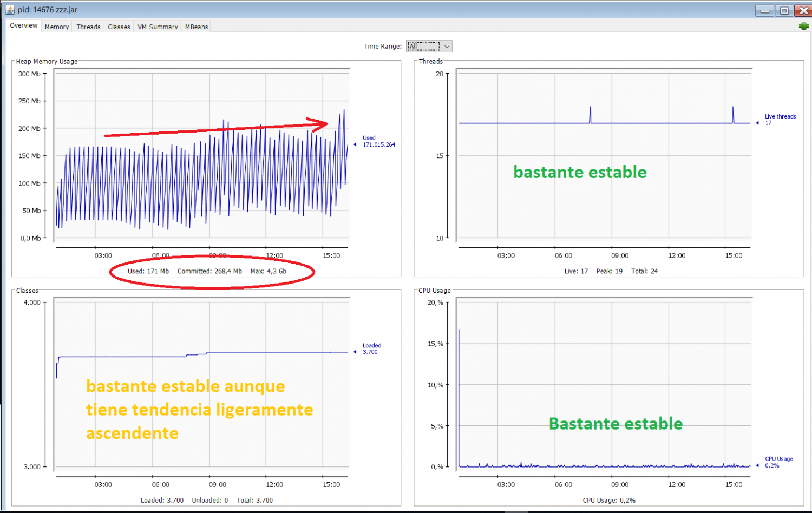Click the green connection status icon
Screen dimensions: 812x513
click(803, 26)
